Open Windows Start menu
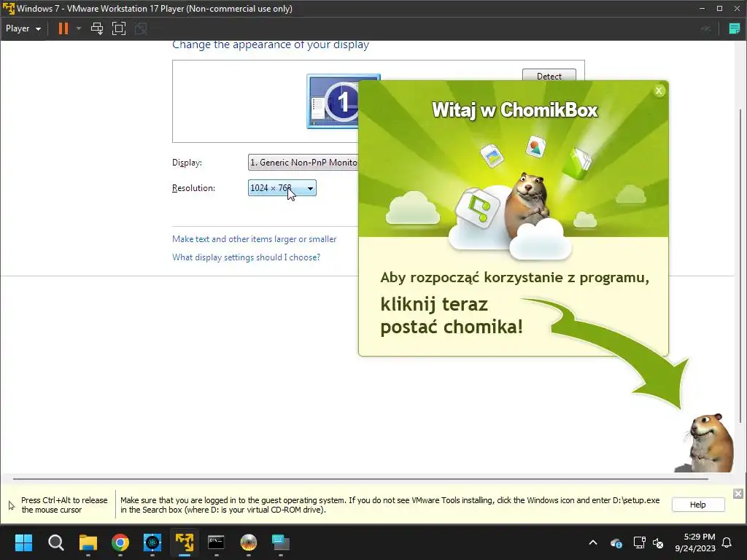The width and height of the screenshot is (747, 560). [23, 542]
